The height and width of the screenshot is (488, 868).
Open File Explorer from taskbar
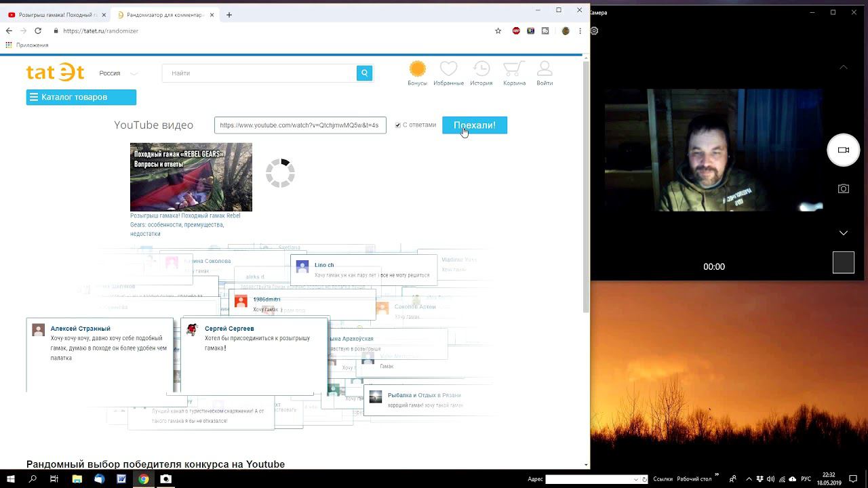[77, 479]
